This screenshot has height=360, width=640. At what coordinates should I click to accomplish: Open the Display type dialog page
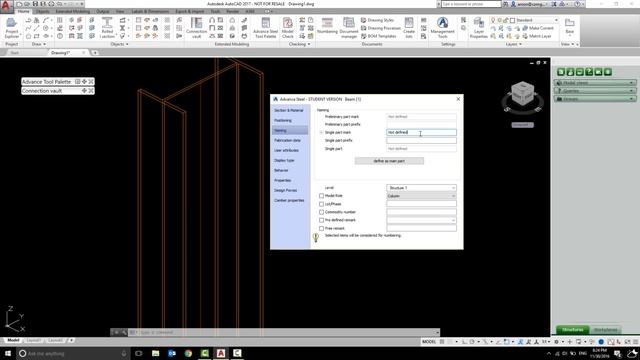coord(284,160)
